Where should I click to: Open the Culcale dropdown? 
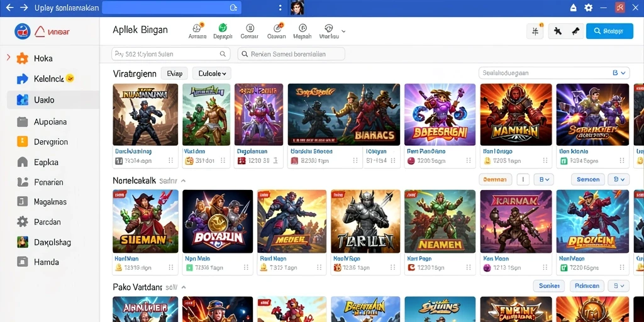click(212, 74)
